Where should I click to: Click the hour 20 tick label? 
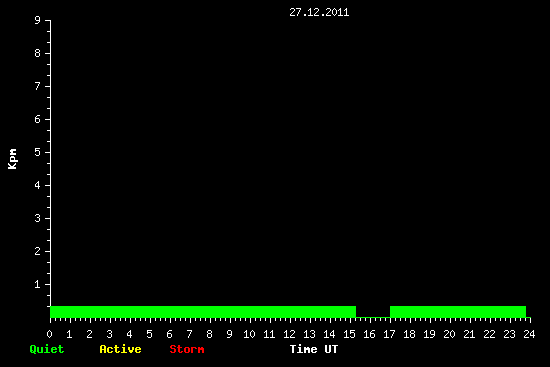[x=449, y=334]
